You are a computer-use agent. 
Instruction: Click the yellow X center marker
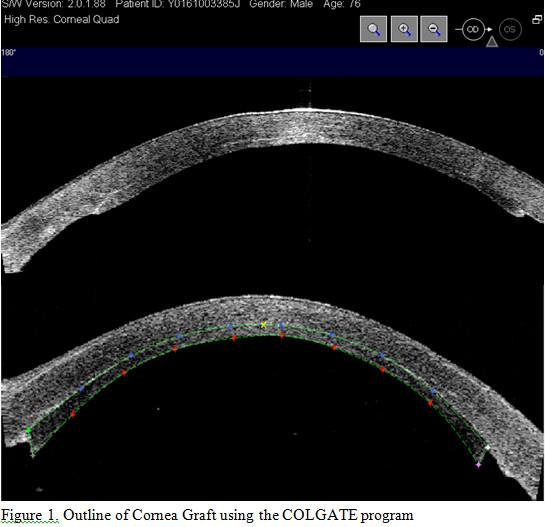click(x=264, y=325)
